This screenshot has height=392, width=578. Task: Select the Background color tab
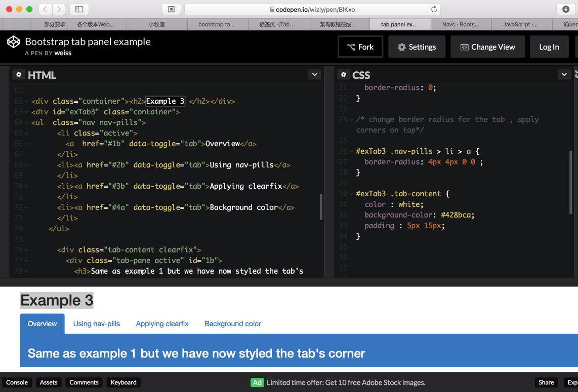233,324
